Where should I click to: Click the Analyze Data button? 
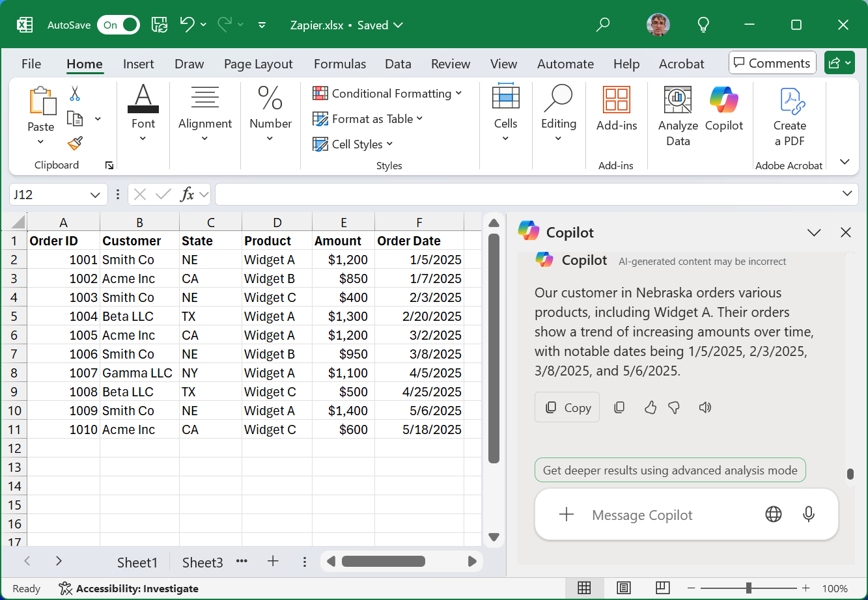coord(678,117)
